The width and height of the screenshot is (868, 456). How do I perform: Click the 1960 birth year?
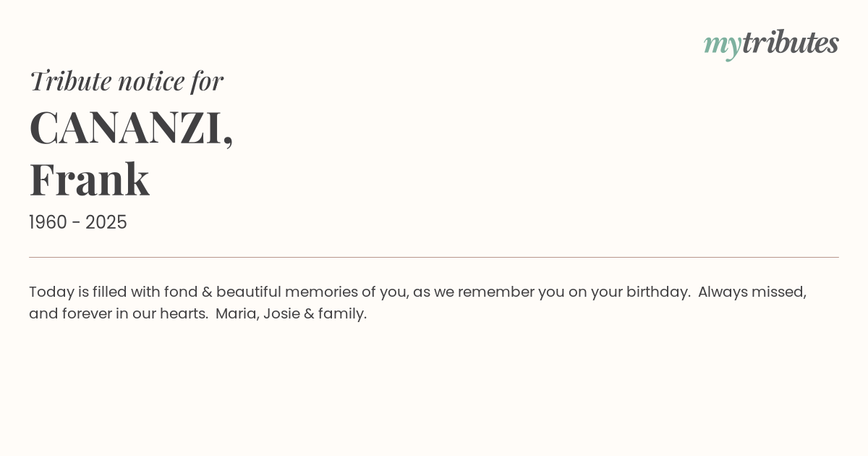point(48,223)
